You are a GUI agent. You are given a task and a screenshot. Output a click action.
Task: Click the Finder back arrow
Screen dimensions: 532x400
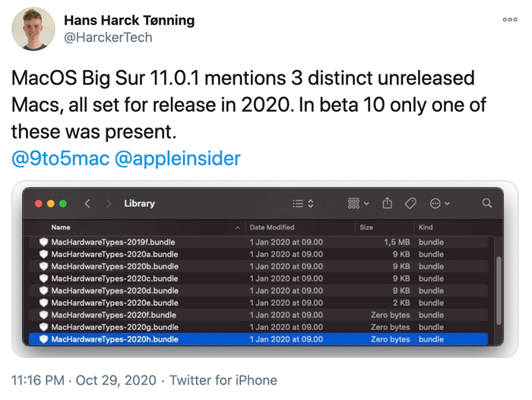[x=87, y=204]
